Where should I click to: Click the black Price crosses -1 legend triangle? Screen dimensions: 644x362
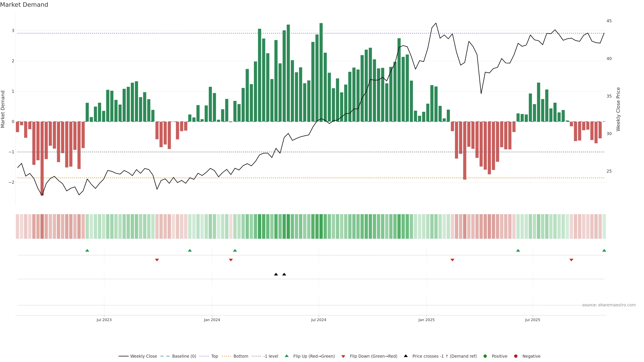pyautogui.click(x=406, y=356)
